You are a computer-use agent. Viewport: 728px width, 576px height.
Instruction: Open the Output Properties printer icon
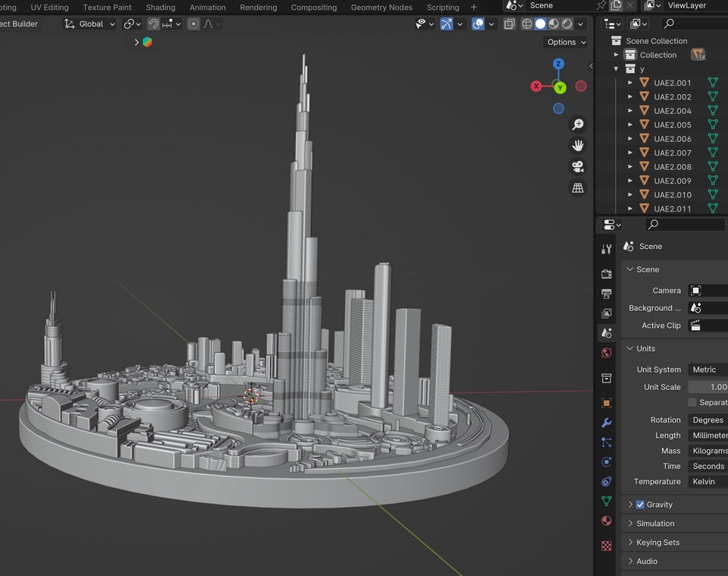tap(606, 294)
